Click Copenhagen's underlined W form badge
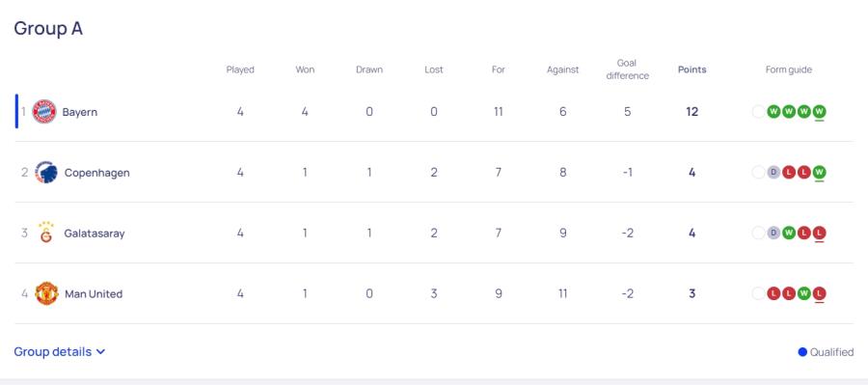The image size is (868, 385). (x=819, y=173)
